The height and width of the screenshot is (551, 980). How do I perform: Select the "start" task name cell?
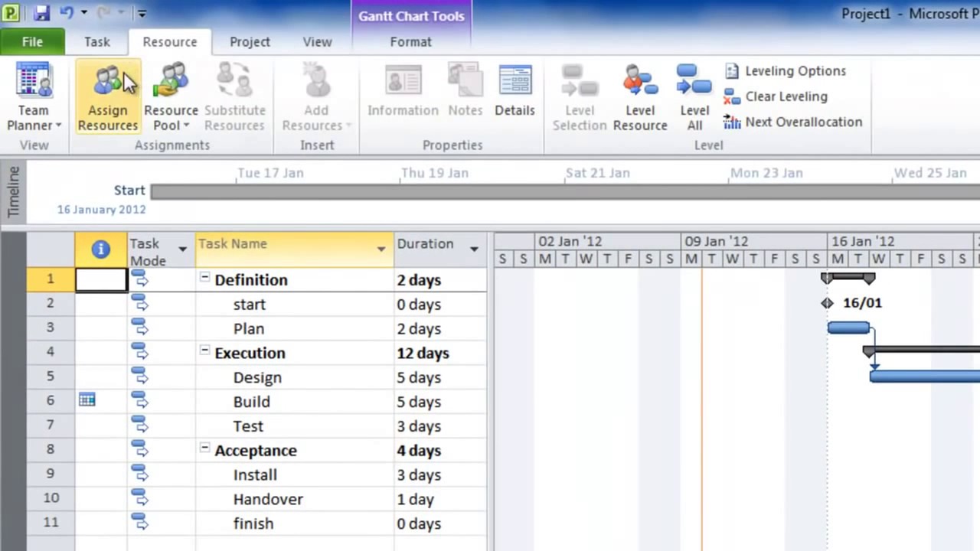[295, 305]
